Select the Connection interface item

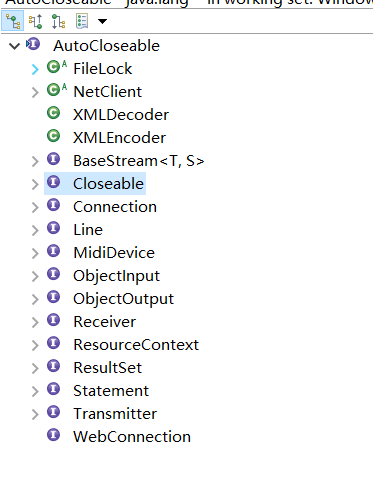click(x=115, y=207)
